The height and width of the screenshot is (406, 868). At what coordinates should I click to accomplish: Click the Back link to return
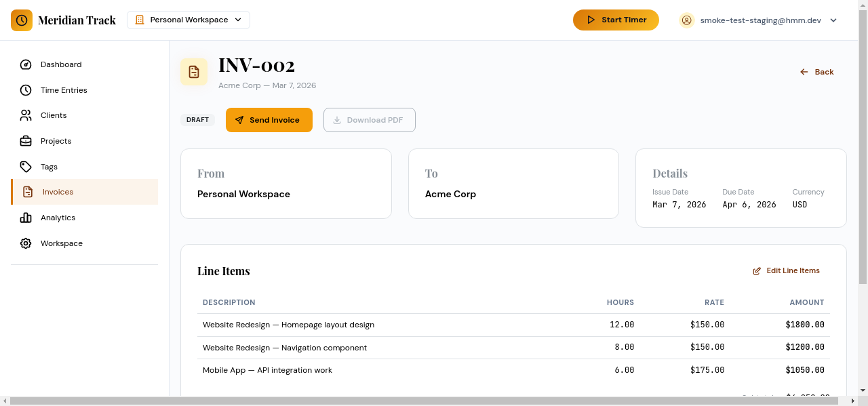click(817, 72)
